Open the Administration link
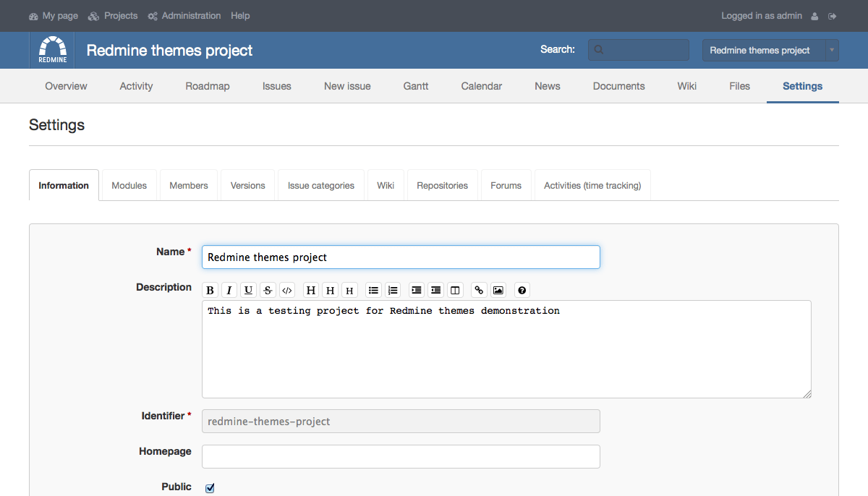Viewport: 868px width, 496px height. (184, 16)
